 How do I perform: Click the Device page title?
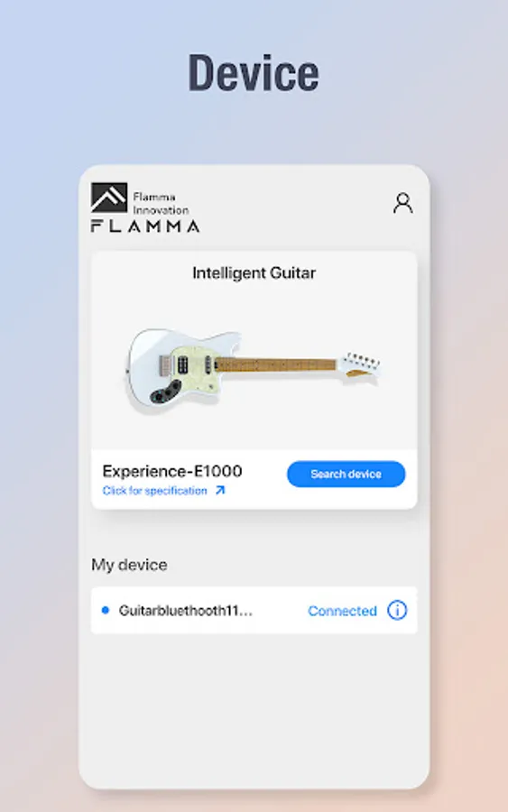tap(254, 73)
